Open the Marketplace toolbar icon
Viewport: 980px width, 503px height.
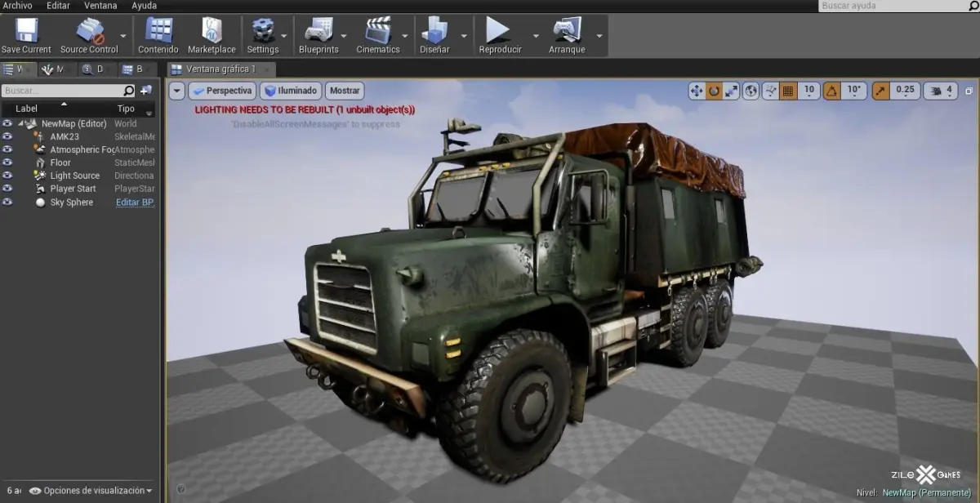point(212,30)
